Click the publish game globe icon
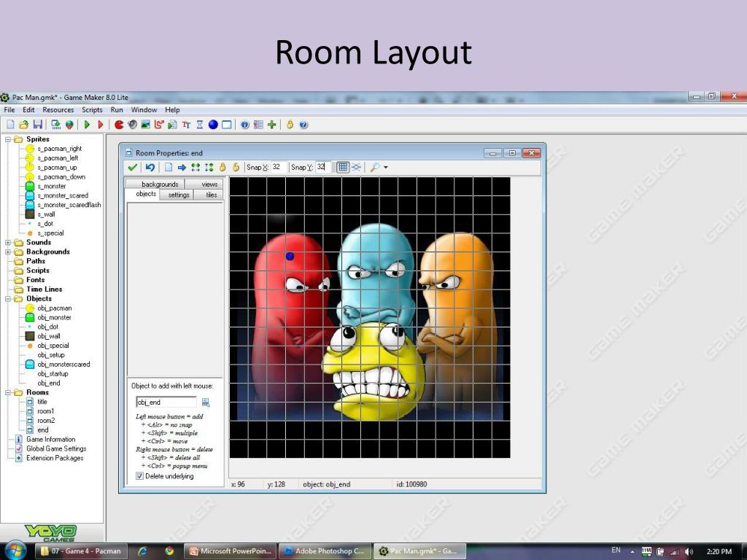The height and width of the screenshot is (560, 747). (69, 125)
